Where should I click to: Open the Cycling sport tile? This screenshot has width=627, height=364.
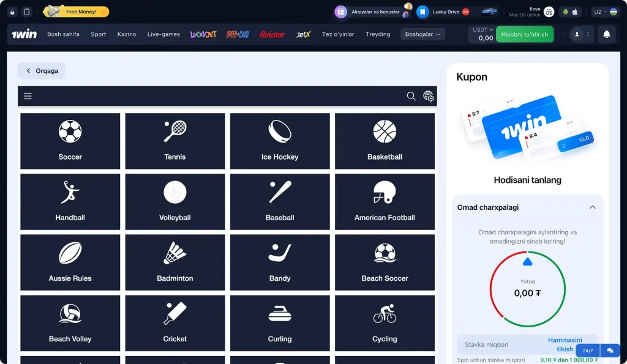click(385, 323)
